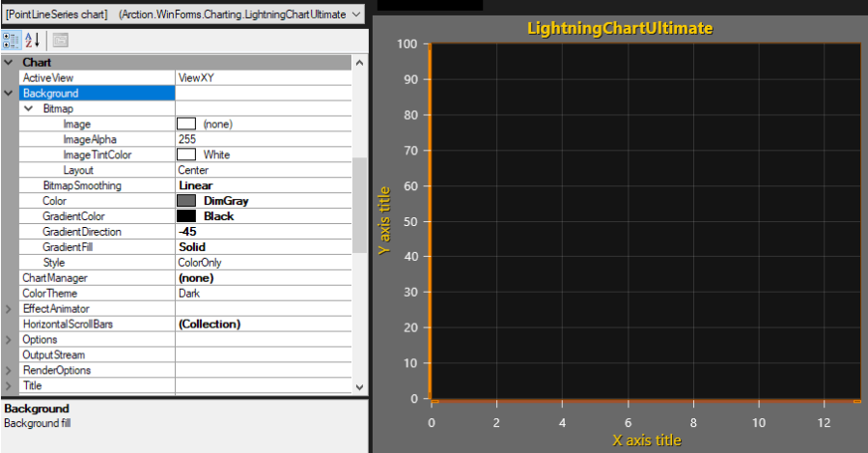This screenshot has width=868, height=453.
Task: Open Property Pages toolbar button
Action: click(x=60, y=41)
